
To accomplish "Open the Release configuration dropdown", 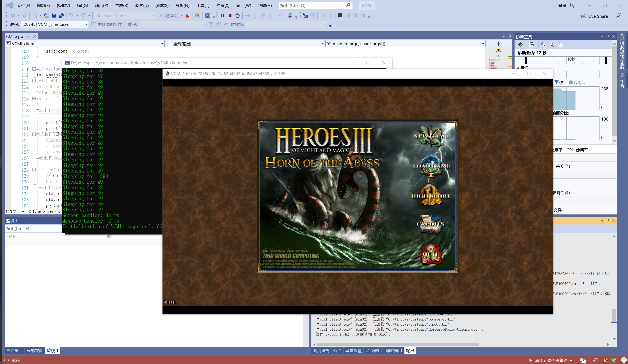I will [x=106, y=16].
